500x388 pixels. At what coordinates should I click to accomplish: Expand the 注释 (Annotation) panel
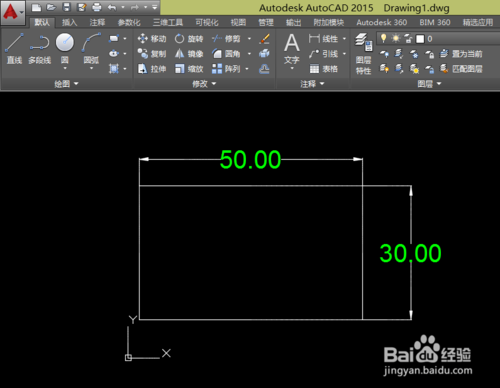312,84
